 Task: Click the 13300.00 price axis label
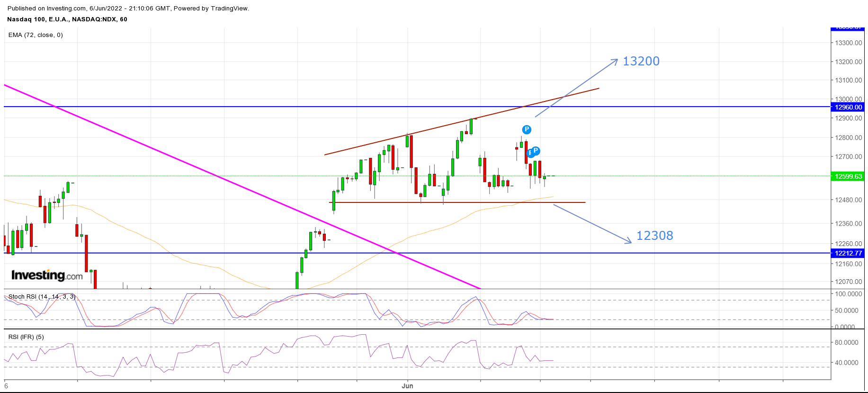848,43
